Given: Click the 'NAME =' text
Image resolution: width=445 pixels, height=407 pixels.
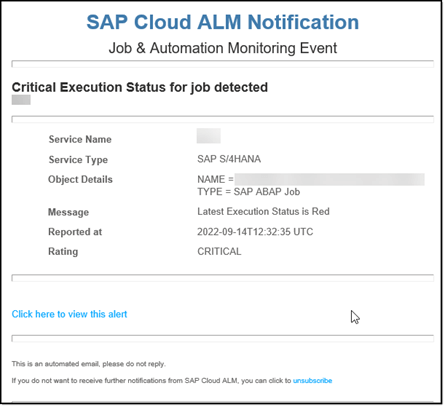Looking at the screenshot, I should pos(215,179).
